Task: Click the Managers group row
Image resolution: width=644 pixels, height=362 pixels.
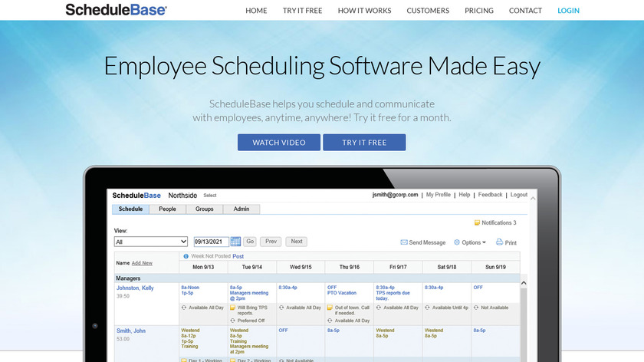Action: (x=317, y=278)
